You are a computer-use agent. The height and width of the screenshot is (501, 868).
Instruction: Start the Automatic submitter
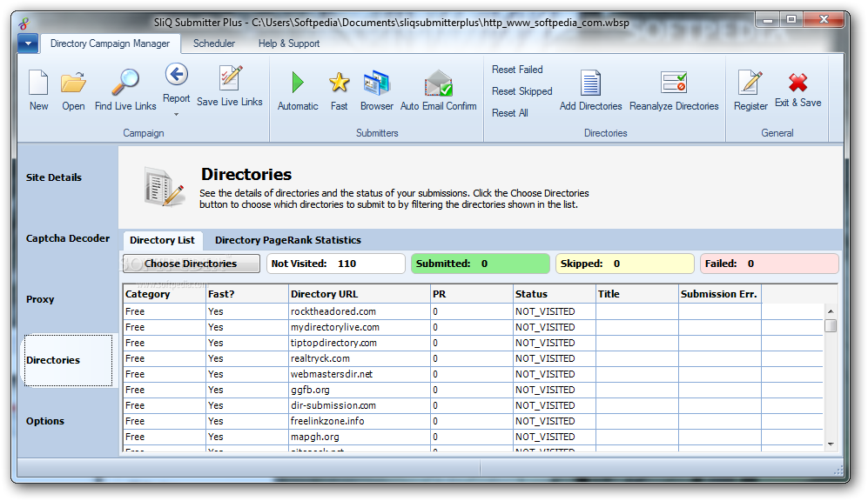point(298,83)
